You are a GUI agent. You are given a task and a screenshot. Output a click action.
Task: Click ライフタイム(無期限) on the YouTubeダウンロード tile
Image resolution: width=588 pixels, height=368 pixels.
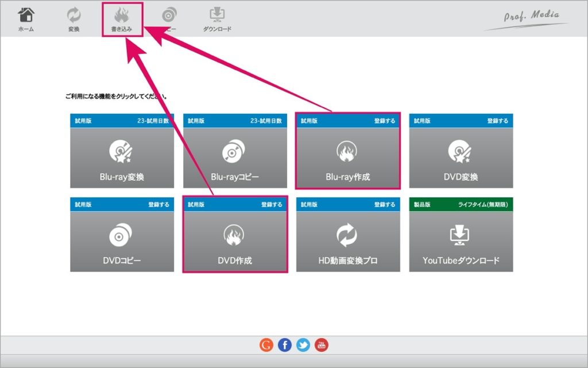coord(483,205)
